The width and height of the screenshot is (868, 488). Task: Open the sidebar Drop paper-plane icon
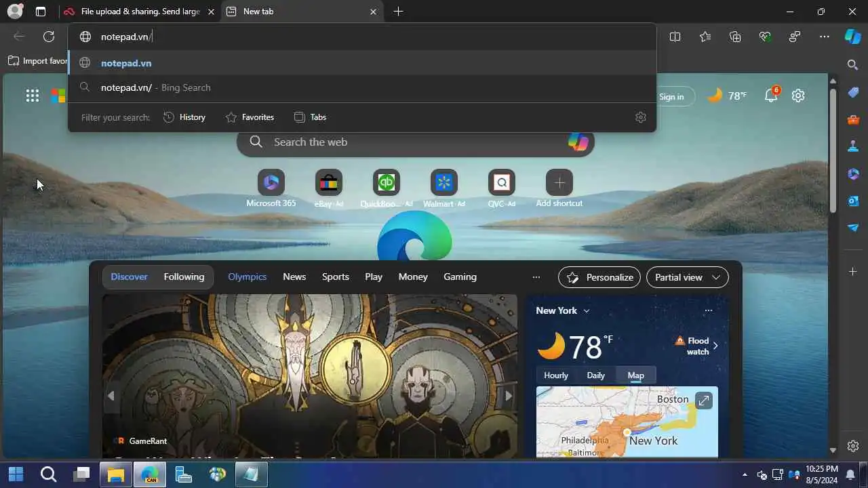pos(853,228)
